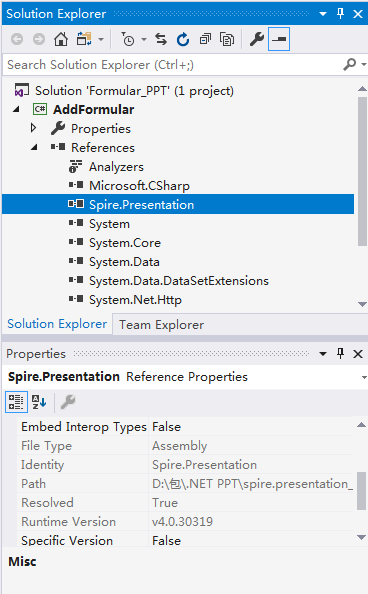
Task: Click Property Pages wrench icon
Action: click(x=68, y=402)
